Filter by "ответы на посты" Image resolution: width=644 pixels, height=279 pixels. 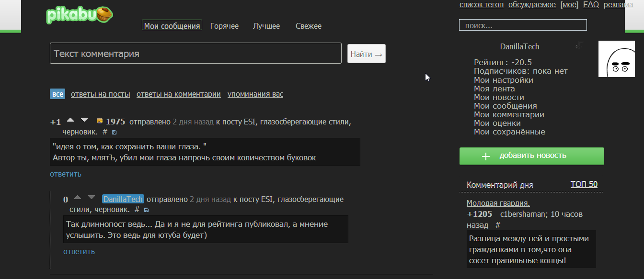point(100,94)
